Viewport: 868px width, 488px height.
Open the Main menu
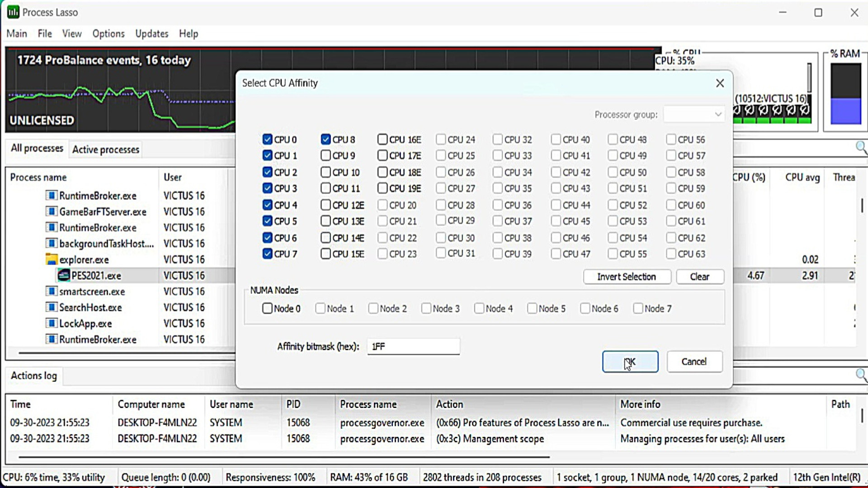(17, 33)
